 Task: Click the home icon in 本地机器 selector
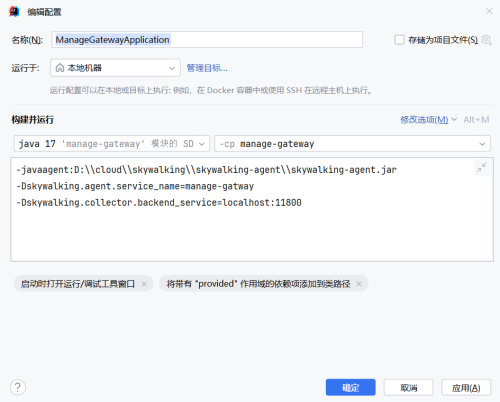(x=60, y=68)
